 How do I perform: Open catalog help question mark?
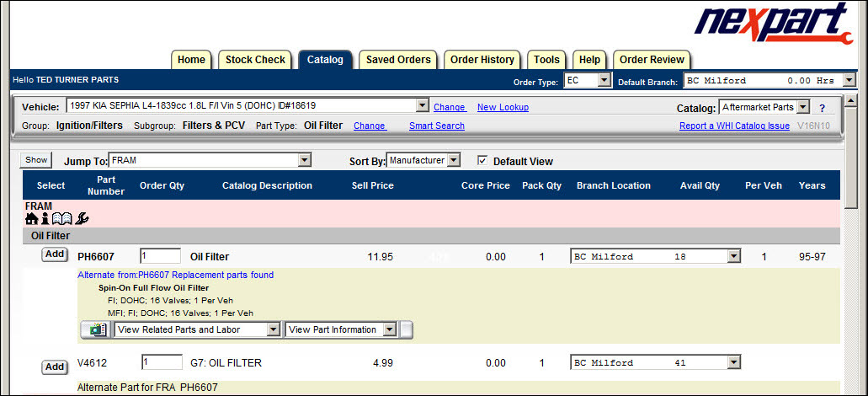(x=822, y=108)
